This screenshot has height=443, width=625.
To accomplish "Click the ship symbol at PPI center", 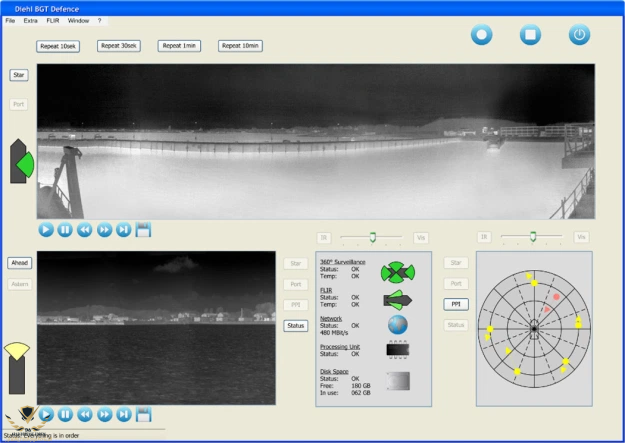I will coord(534,329).
